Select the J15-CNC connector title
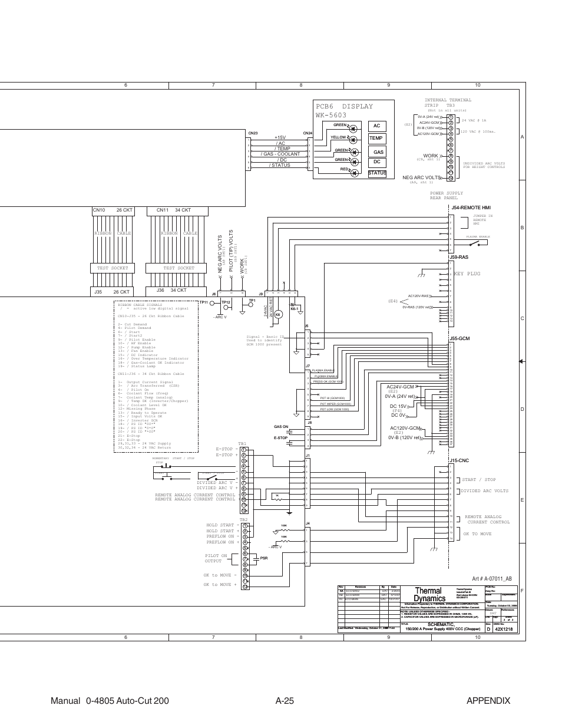Screen dimensions: 562x728 point(459,460)
